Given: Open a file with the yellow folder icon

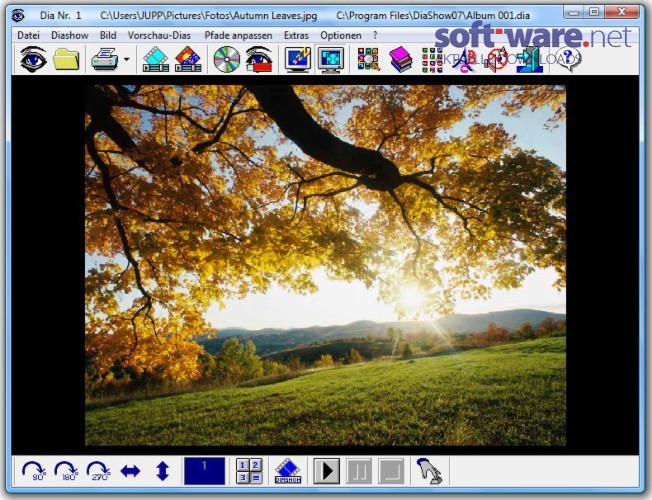Looking at the screenshot, I should click(x=66, y=59).
